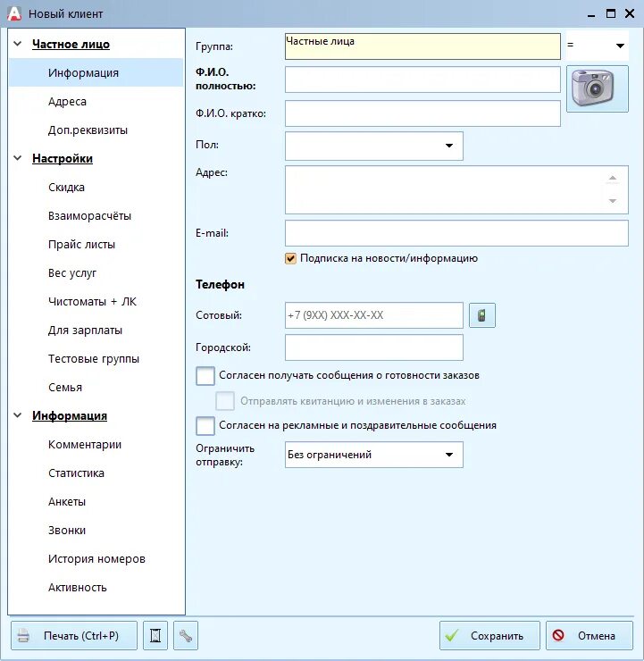Screen dimensions: 644x661
Task: Check Согласен на рекламные и поздравительные сообщения
Action: 205,426
